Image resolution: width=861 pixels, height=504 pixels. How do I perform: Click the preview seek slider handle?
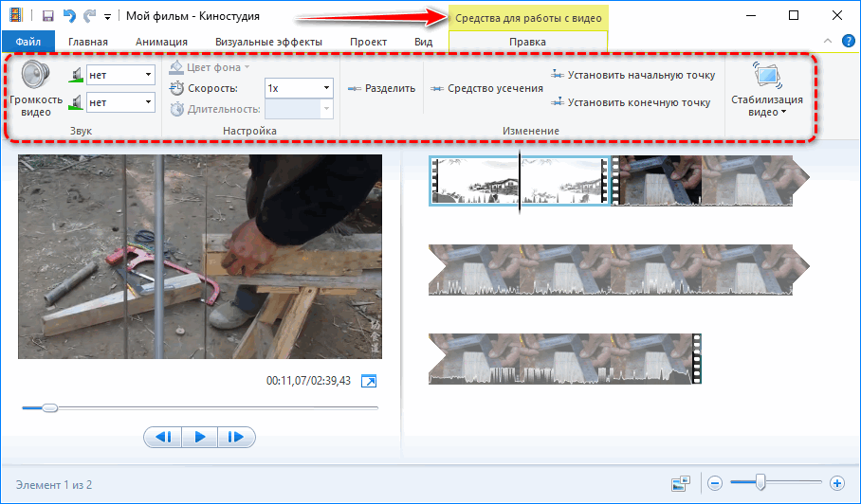pyautogui.click(x=49, y=407)
